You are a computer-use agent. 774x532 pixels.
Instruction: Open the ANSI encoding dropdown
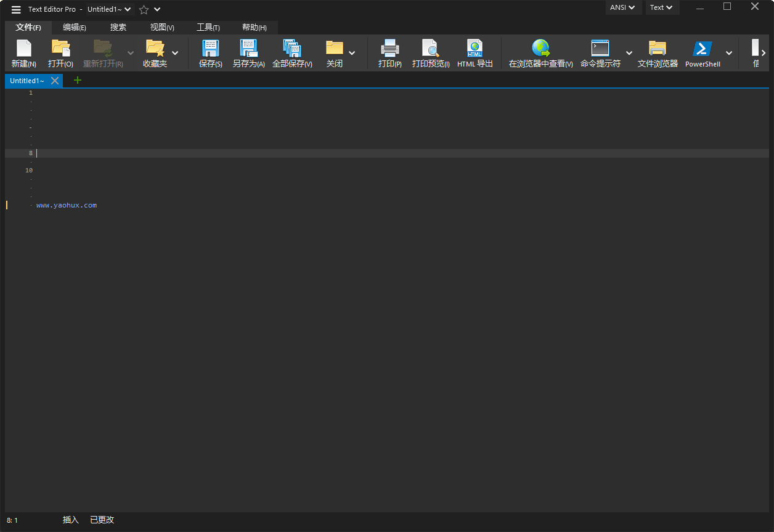pyautogui.click(x=622, y=7)
